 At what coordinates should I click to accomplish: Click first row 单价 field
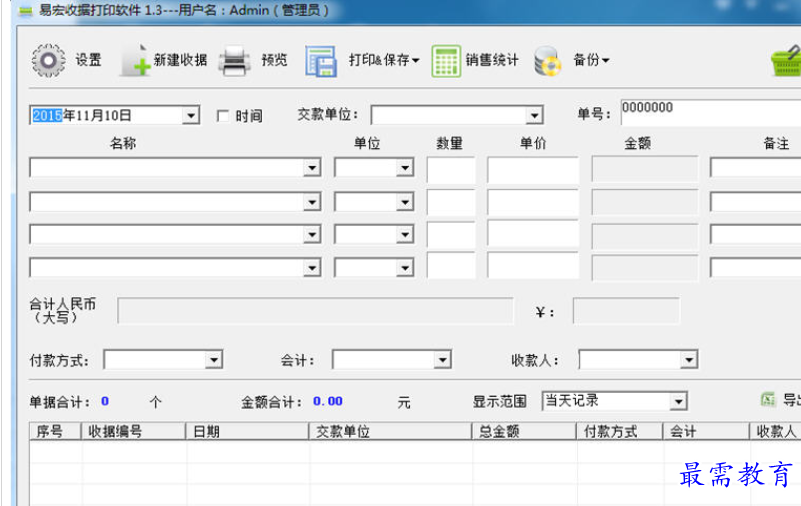(533, 170)
